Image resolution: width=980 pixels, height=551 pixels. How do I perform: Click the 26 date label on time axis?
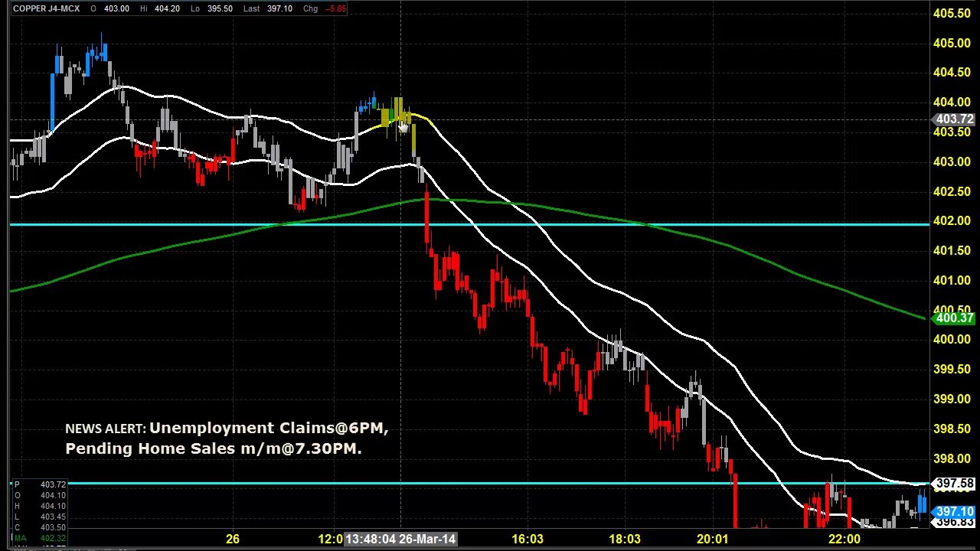coord(233,539)
